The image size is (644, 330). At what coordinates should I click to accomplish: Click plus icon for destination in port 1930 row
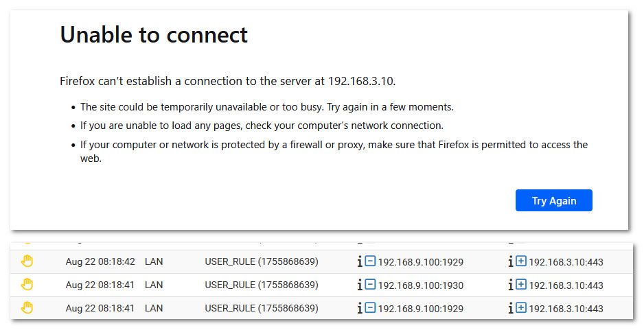tap(521, 285)
